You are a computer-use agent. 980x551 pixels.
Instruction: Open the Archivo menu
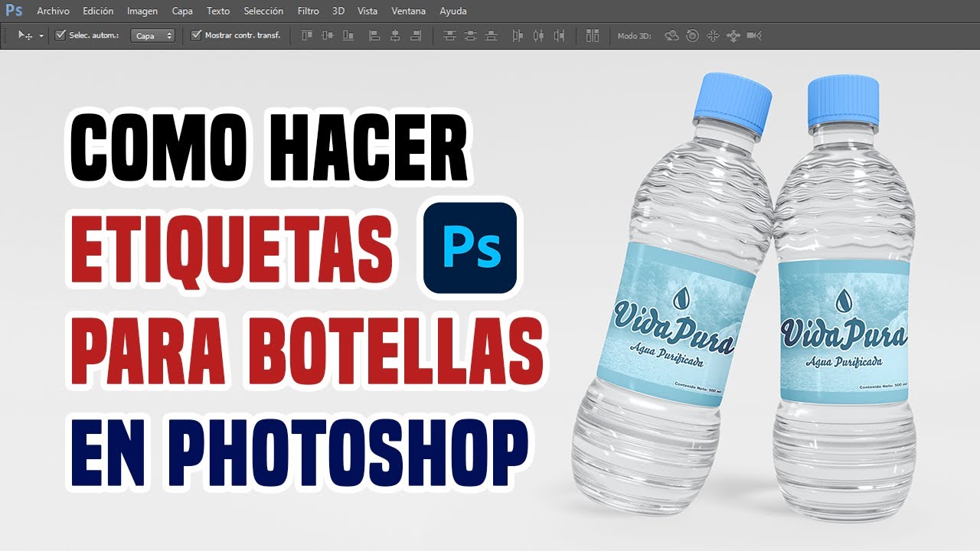[x=53, y=11]
